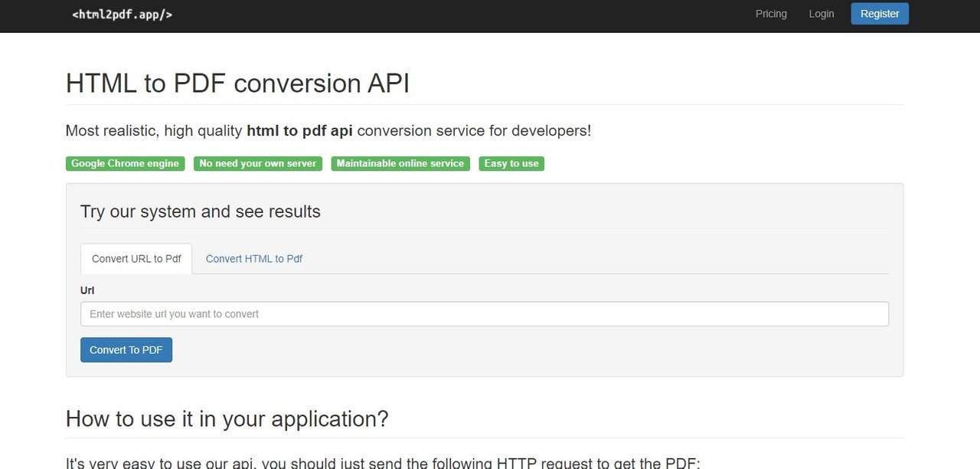Image resolution: width=980 pixels, height=469 pixels.
Task: Click the Convert To PDF button
Action: pyautogui.click(x=126, y=350)
